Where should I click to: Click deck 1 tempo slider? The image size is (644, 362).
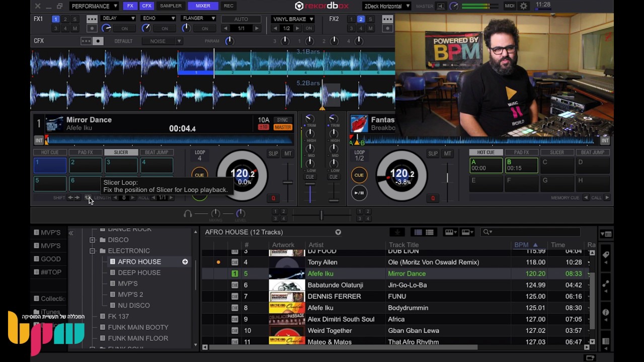click(288, 183)
